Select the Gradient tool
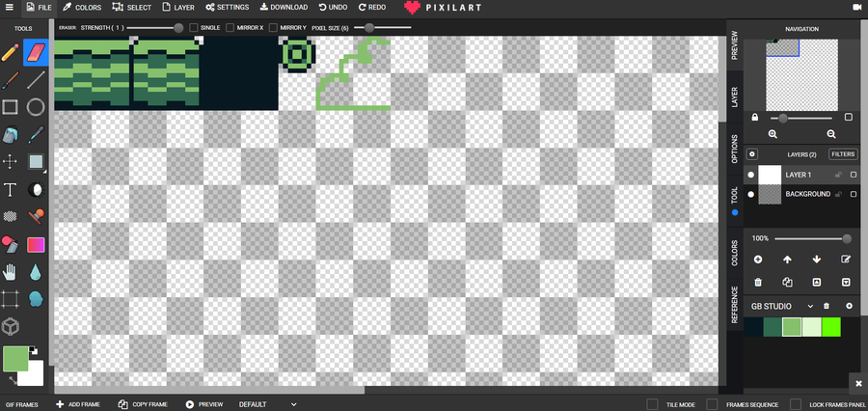The image size is (868, 411). [36, 244]
